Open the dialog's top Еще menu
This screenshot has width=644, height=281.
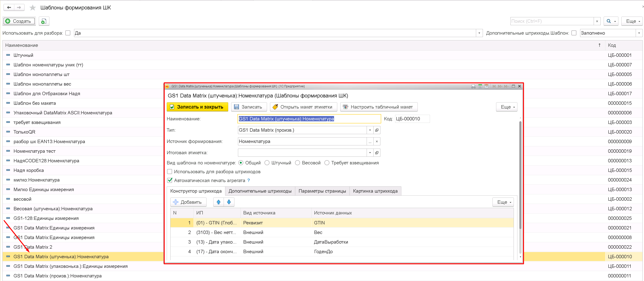point(507,107)
